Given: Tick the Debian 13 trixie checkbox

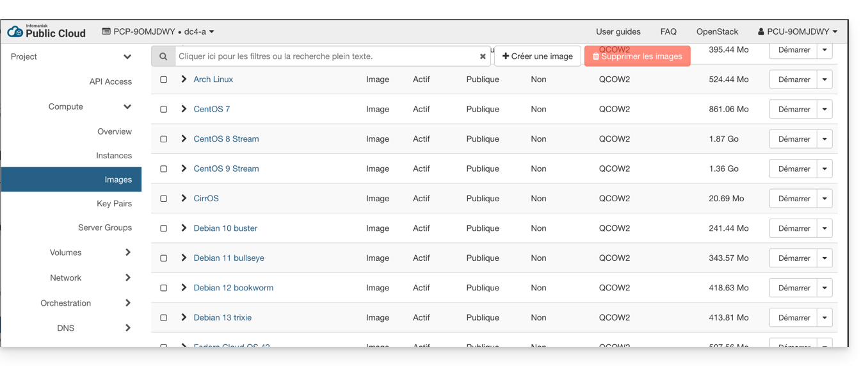Looking at the screenshot, I should point(164,318).
